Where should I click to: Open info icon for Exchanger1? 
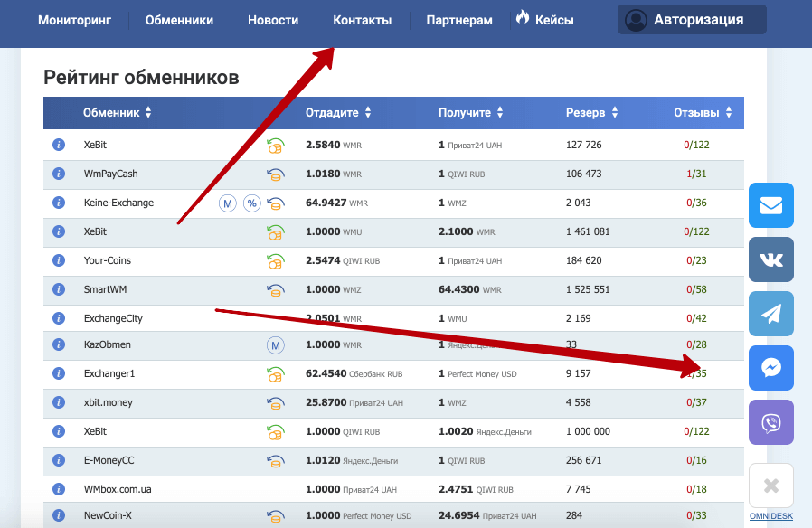coord(59,373)
